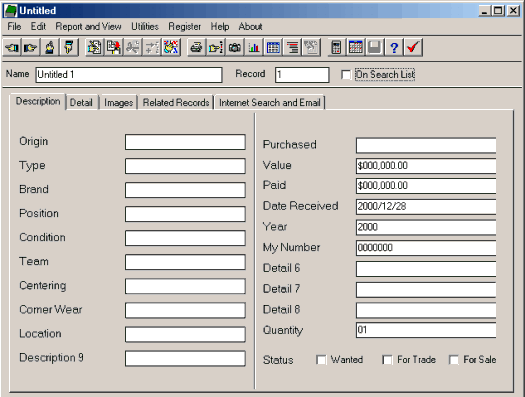Go to previous record with left-pointing hand icon
This screenshot has width=525, height=397.
point(12,48)
